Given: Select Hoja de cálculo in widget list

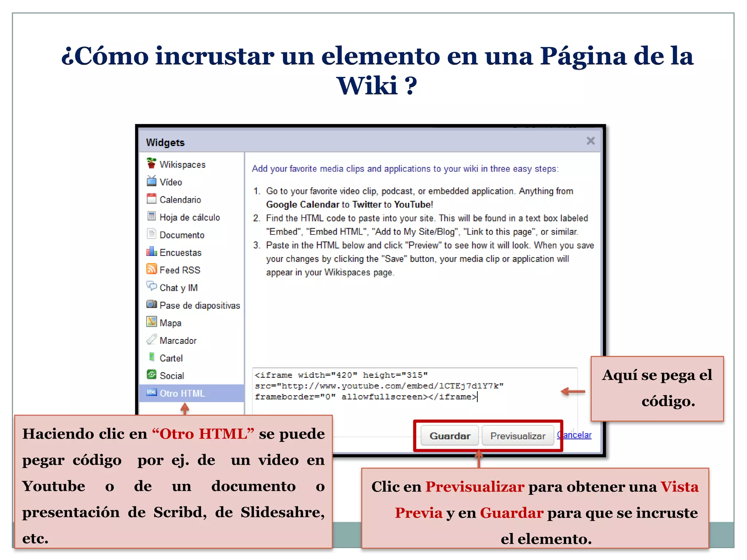Looking at the screenshot, I should (190, 217).
